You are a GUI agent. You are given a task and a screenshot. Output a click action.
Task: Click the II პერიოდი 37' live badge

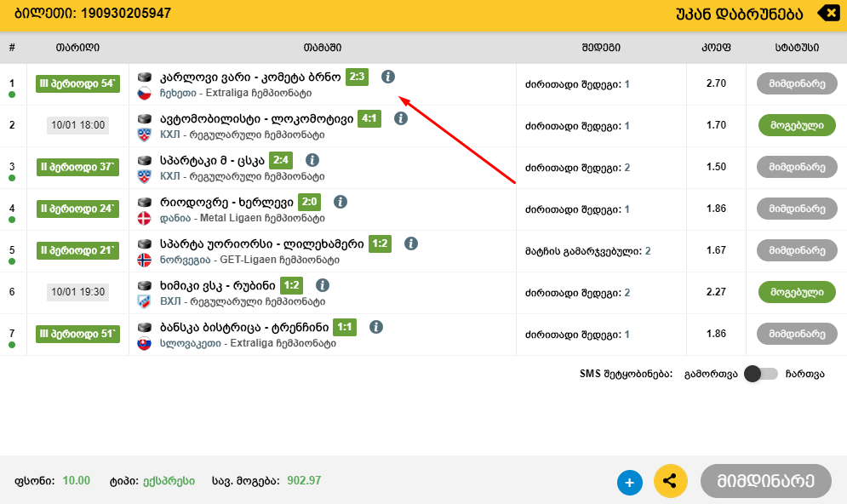[77, 167]
